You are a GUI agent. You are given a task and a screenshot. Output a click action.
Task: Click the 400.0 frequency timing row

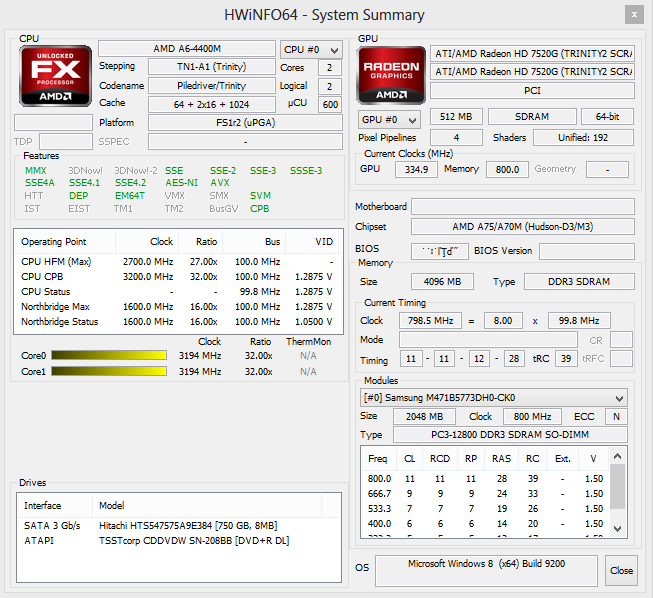click(486, 524)
